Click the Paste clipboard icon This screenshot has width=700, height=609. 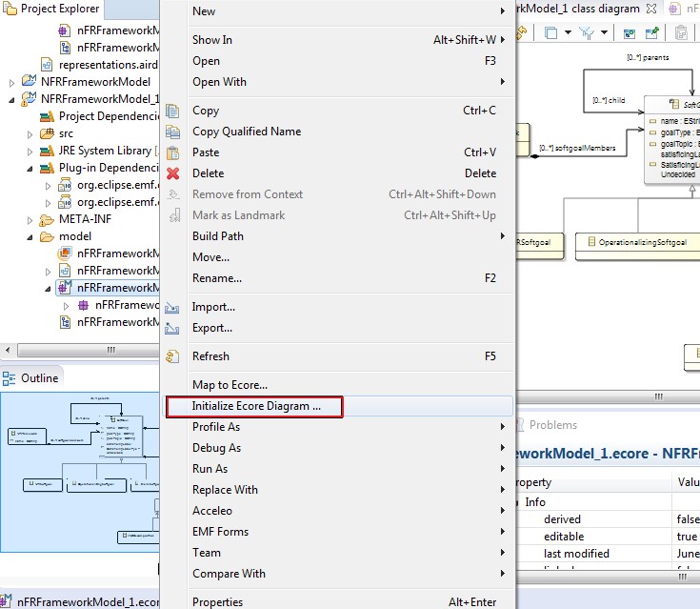coord(172,152)
